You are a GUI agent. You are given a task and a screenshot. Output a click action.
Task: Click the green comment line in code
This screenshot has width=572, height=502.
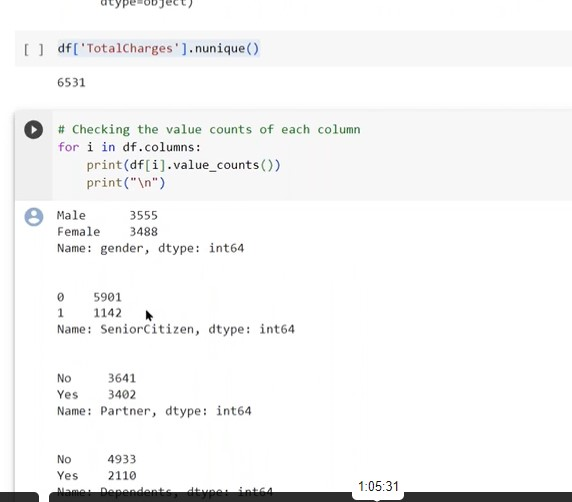(x=209, y=130)
